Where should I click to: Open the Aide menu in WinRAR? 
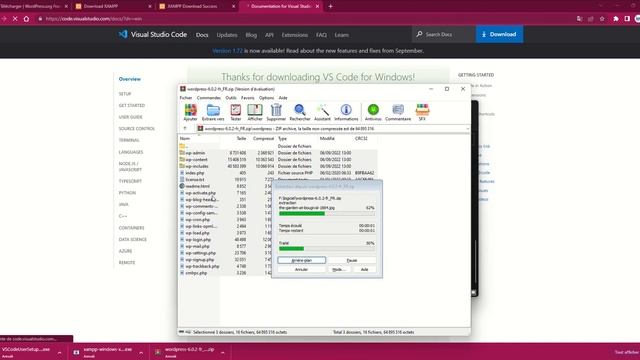[283, 98]
